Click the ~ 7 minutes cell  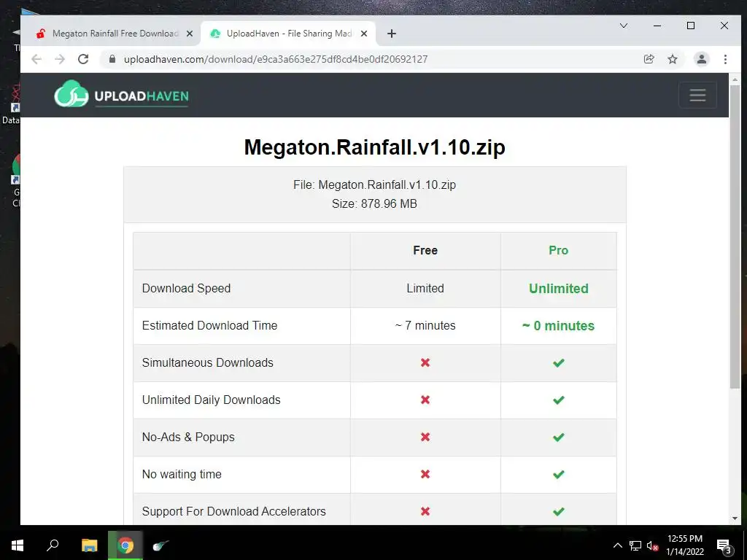click(425, 326)
